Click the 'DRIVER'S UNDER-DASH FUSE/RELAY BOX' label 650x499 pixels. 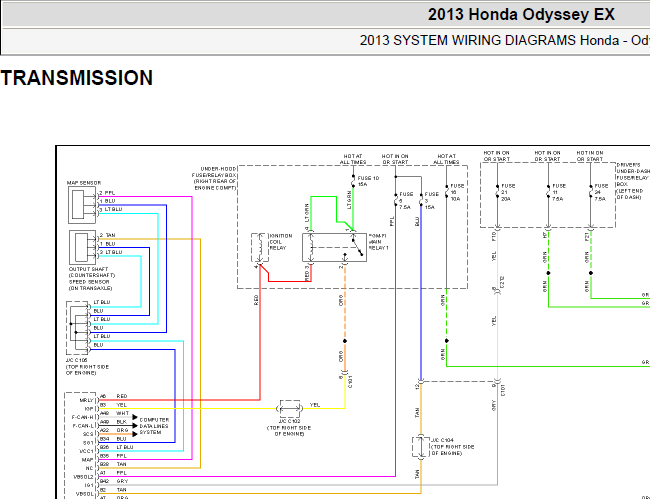click(633, 181)
